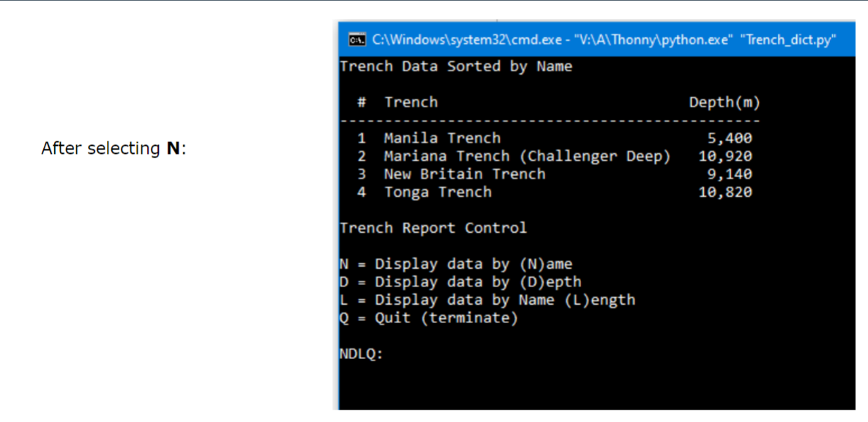Click the 'Tonga Trench' row

(x=438, y=192)
